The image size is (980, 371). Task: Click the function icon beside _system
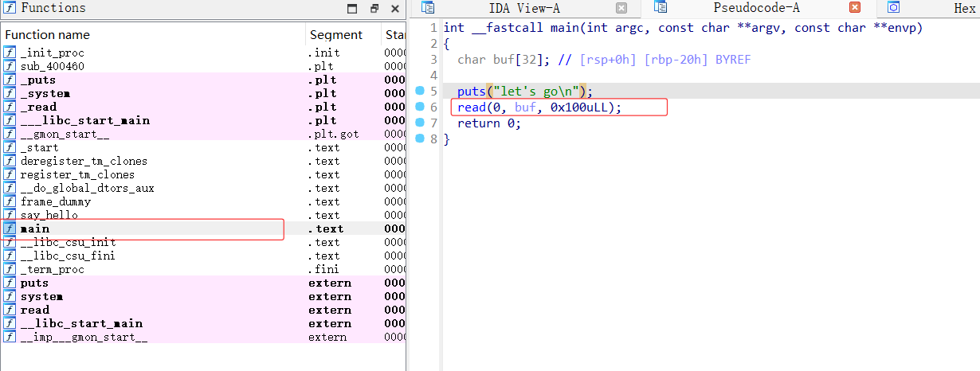coord(10,93)
